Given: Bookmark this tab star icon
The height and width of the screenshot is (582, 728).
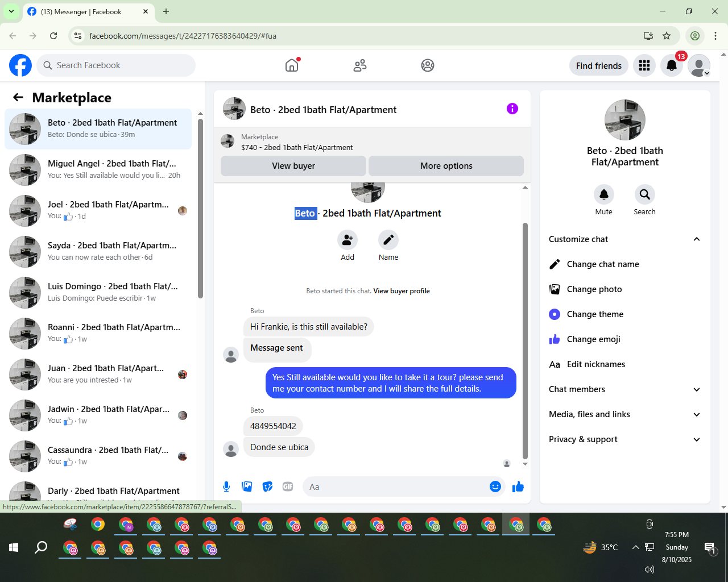Looking at the screenshot, I should click(667, 36).
